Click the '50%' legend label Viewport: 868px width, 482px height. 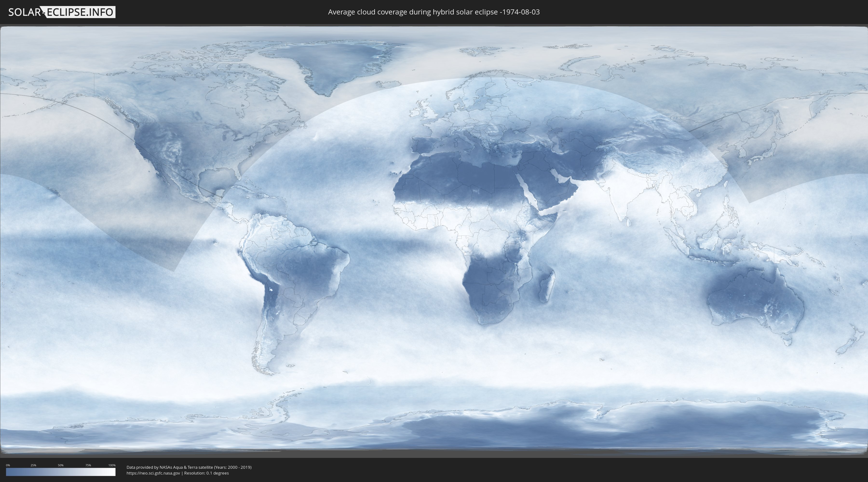[61, 465]
